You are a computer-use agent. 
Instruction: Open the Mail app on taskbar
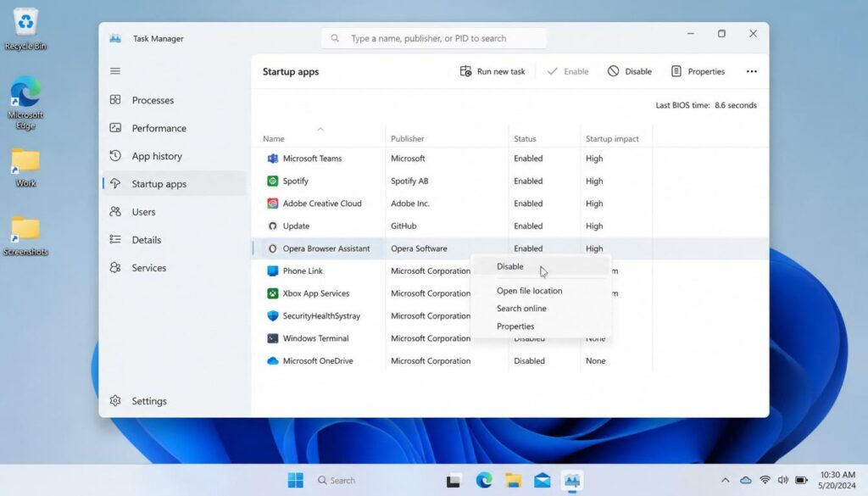point(542,480)
